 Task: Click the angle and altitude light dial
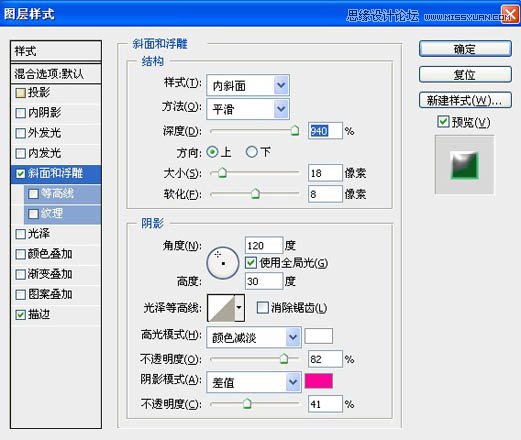(223, 263)
